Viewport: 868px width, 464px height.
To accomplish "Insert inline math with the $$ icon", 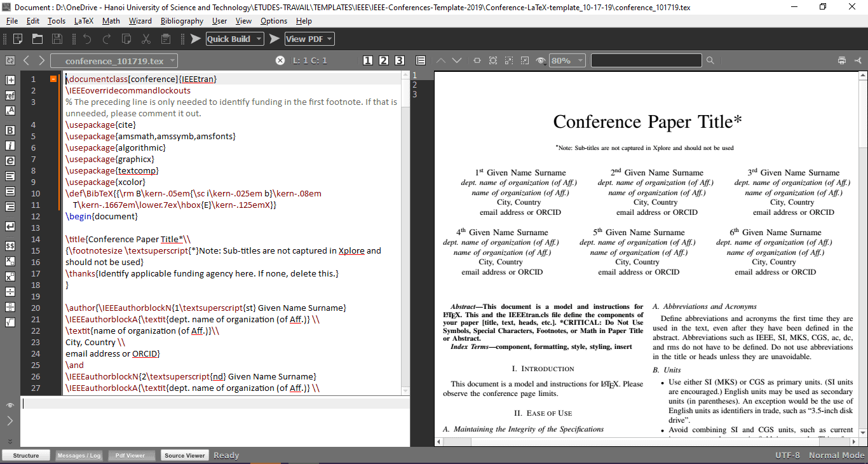I will click(x=10, y=245).
